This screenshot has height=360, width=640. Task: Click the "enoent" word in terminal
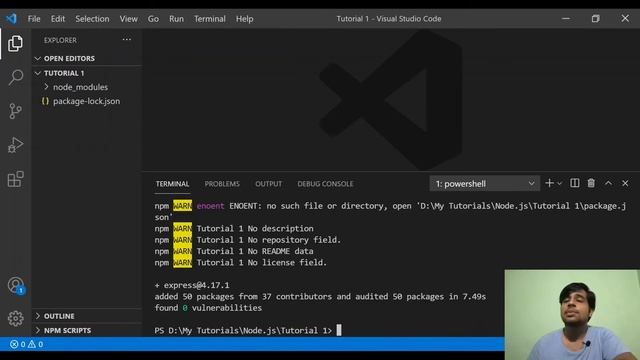click(x=211, y=206)
